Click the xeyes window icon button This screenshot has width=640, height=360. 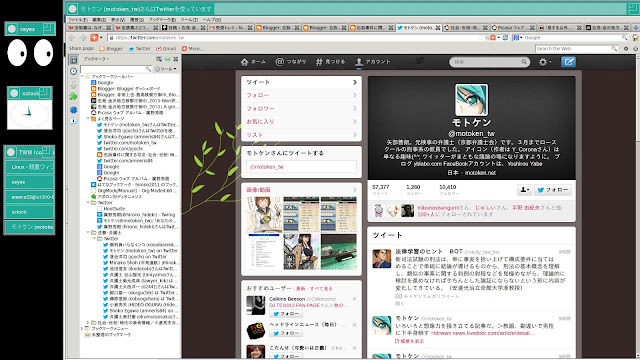pos(12,29)
